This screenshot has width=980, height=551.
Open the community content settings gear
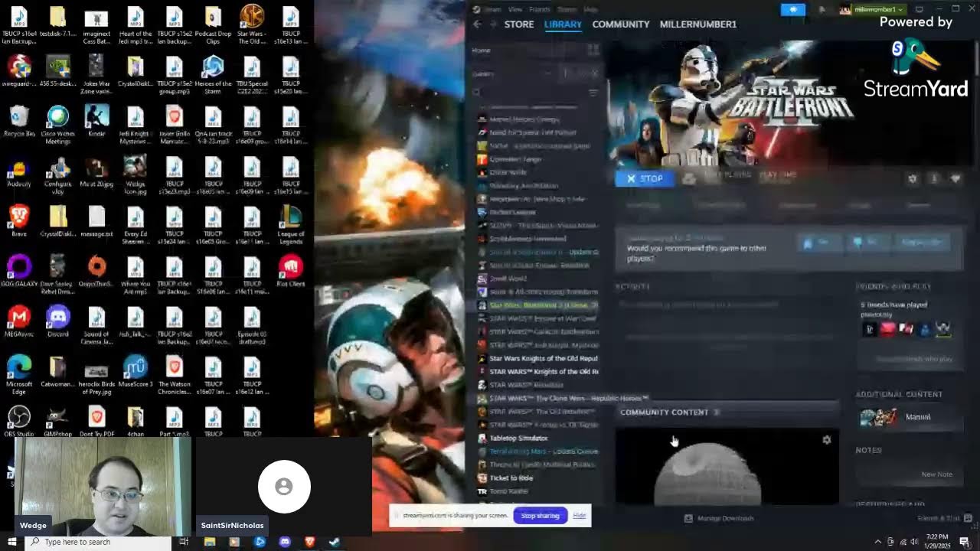826,440
